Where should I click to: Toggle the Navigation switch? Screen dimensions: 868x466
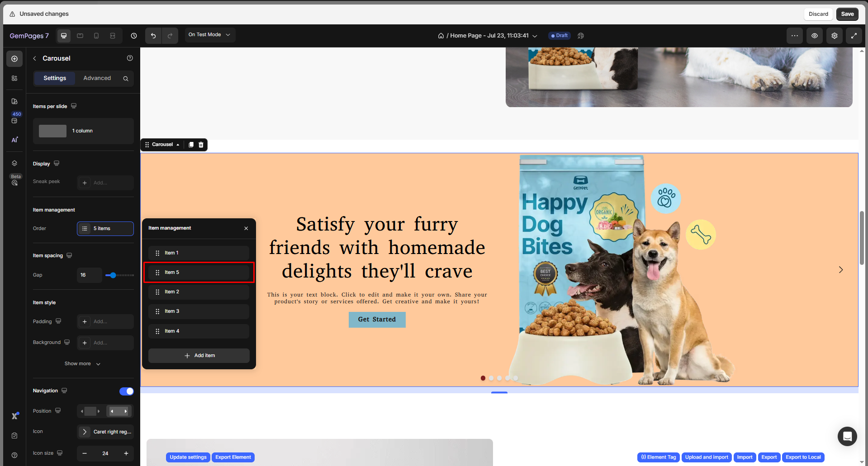point(127,391)
